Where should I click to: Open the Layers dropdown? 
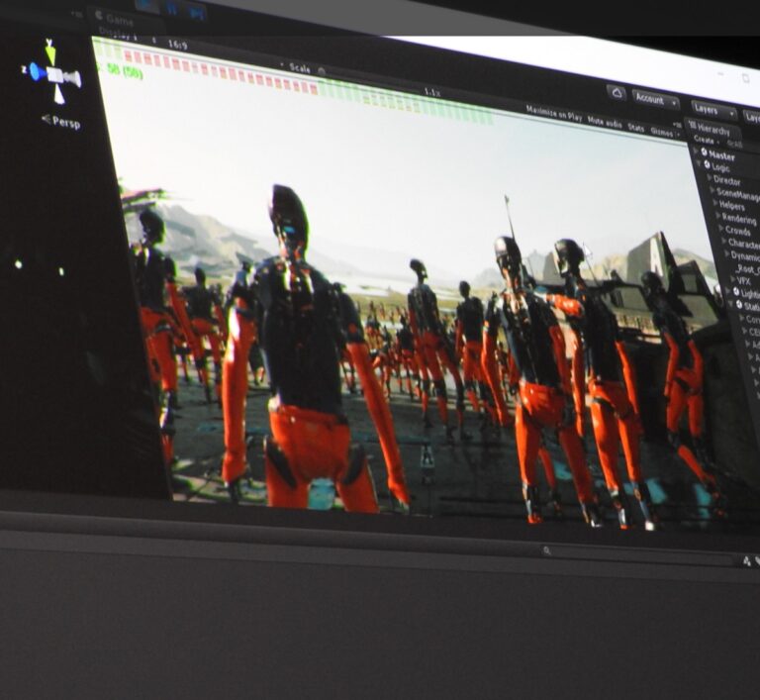713,111
